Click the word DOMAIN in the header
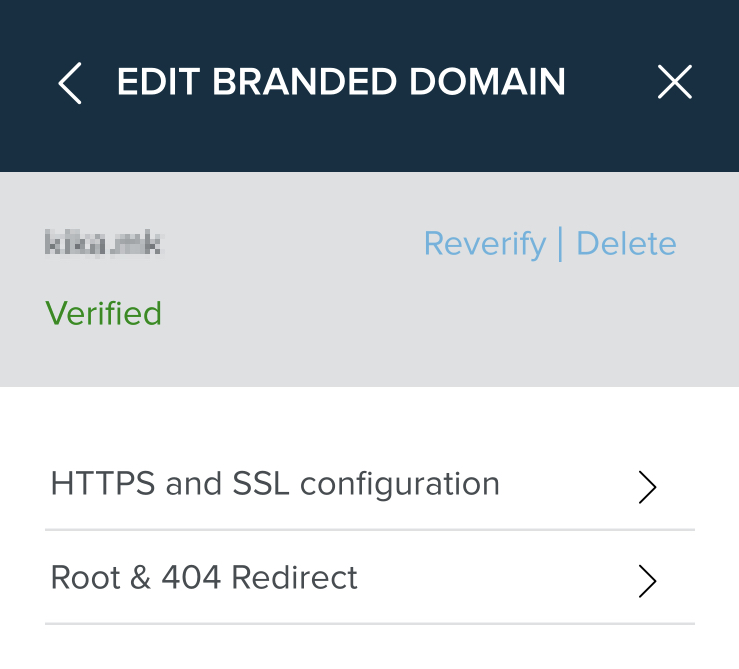 (x=492, y=82)
